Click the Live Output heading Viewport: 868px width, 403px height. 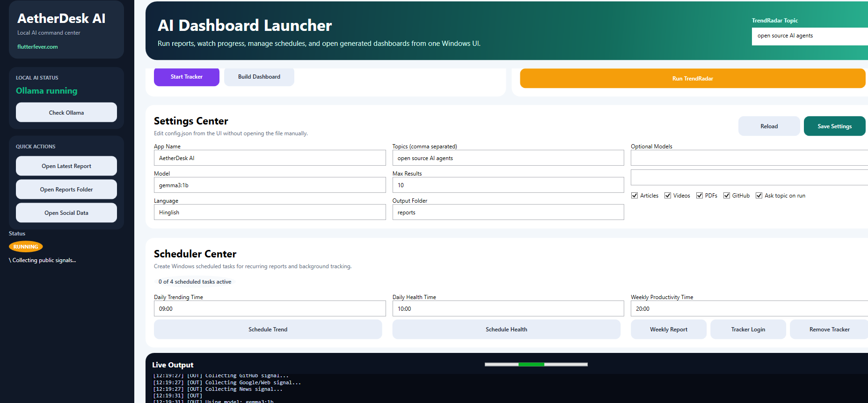(x=173, y=365)
